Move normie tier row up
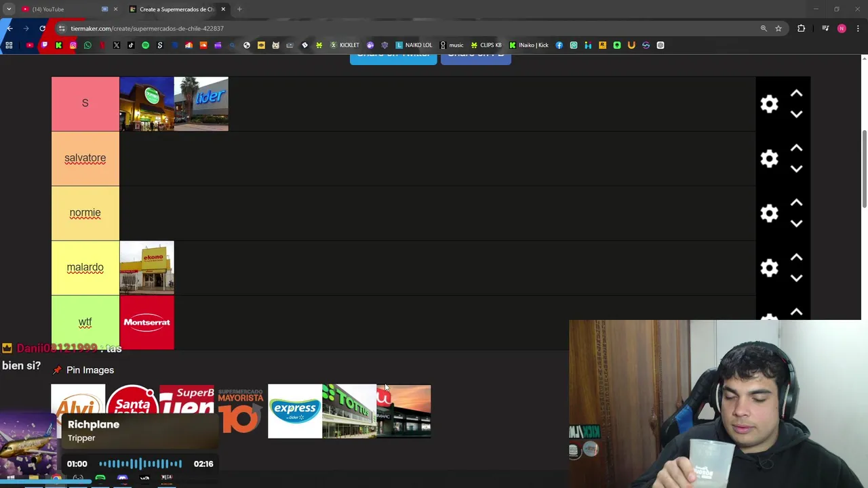 [x=796, y=203]
